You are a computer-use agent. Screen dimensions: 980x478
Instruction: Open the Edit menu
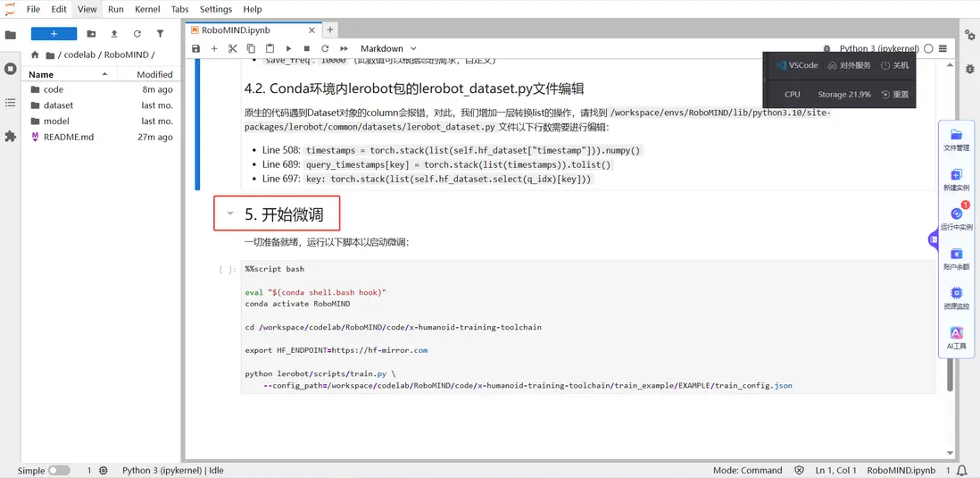[59, 10]
